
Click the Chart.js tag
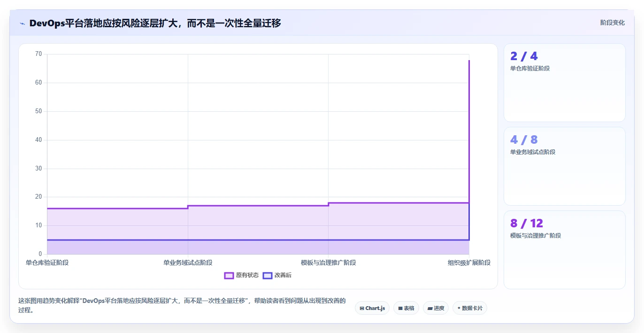372,308
